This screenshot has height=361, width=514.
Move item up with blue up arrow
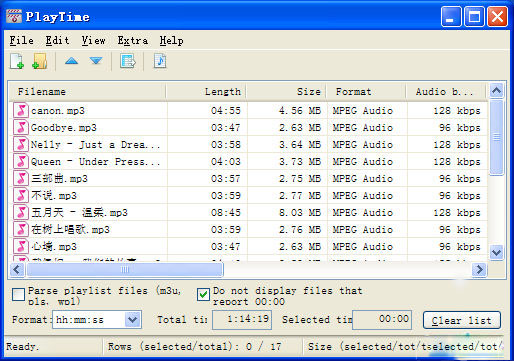pos(71,61)
